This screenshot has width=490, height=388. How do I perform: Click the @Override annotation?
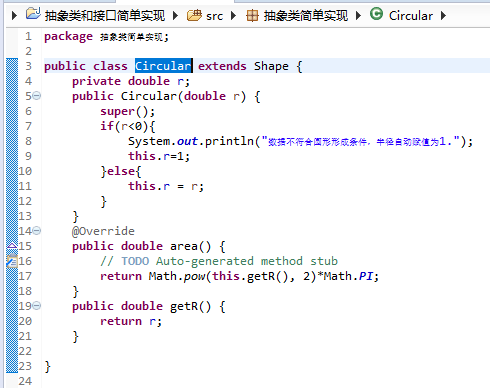103,231
